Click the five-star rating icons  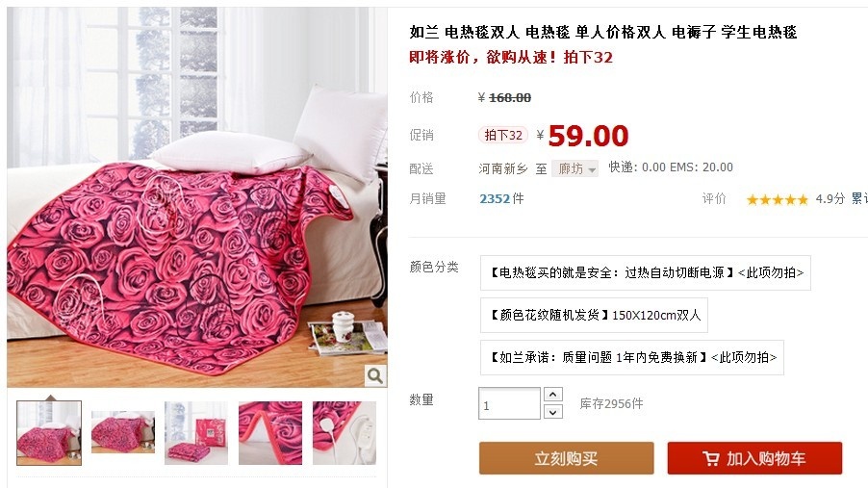click(x=777, y=199)
